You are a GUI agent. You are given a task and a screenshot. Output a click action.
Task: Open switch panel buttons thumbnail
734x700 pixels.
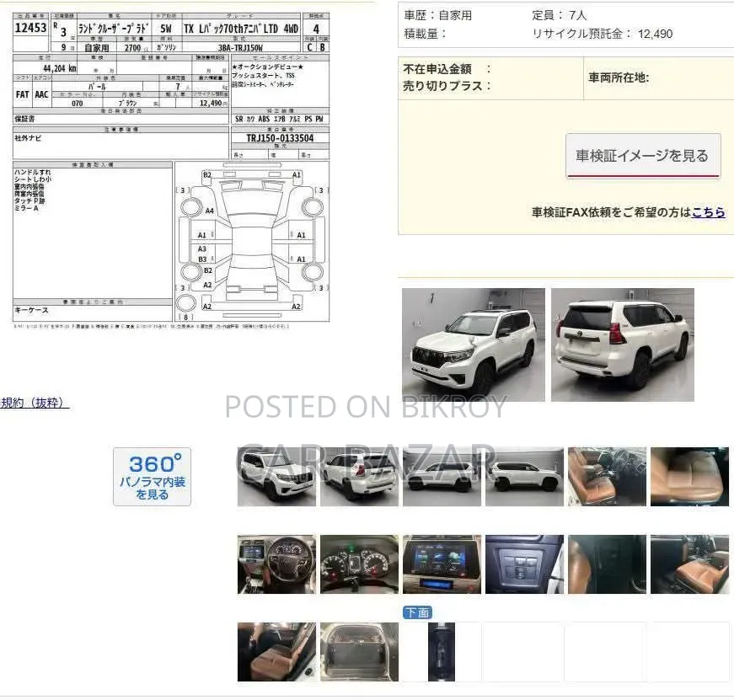click(x=524, y=564)
